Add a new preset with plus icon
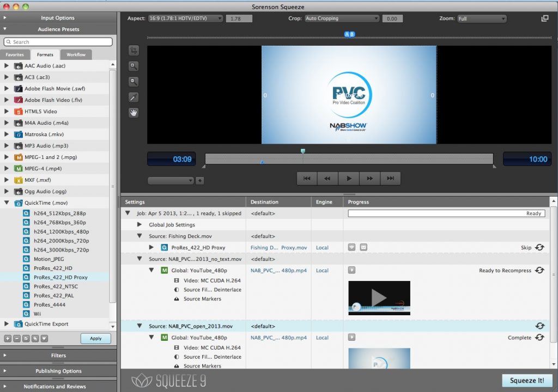 coord(8,339)
